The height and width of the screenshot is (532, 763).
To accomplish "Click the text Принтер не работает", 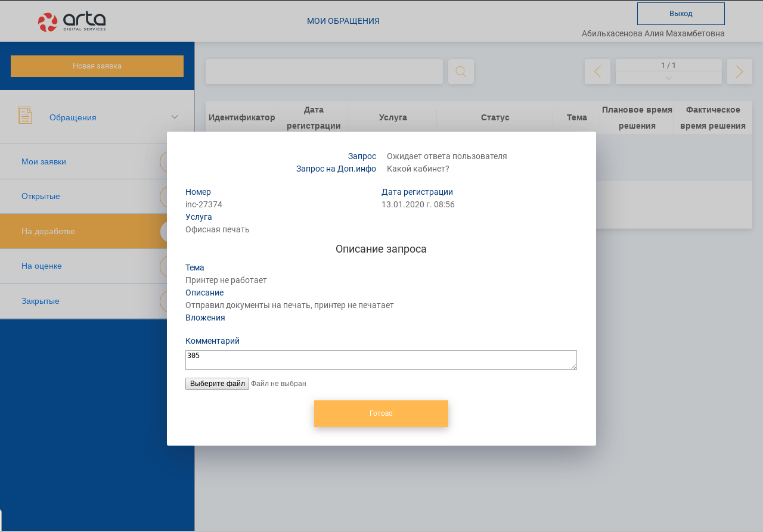I will pyautogui.click(x=226, y=280).
